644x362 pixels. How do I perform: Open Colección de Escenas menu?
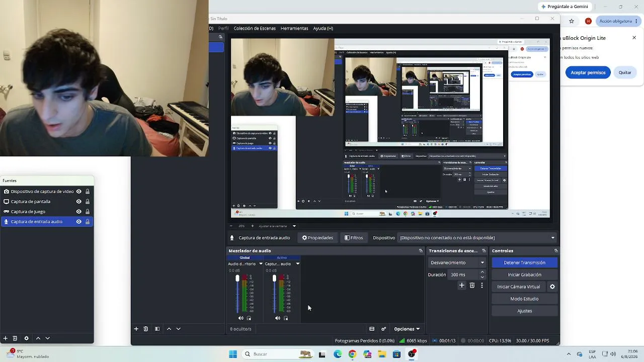point(255,29)
